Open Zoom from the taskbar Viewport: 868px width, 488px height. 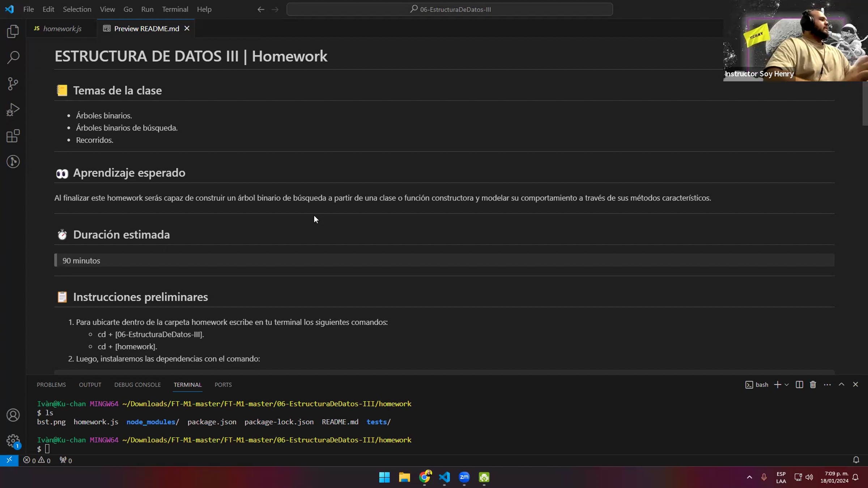[464, 477]
